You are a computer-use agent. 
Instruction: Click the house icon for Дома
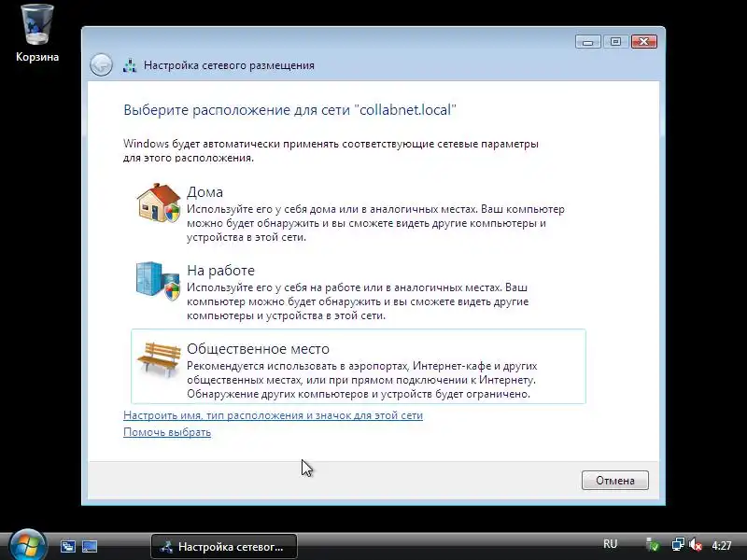click(159, 203)
